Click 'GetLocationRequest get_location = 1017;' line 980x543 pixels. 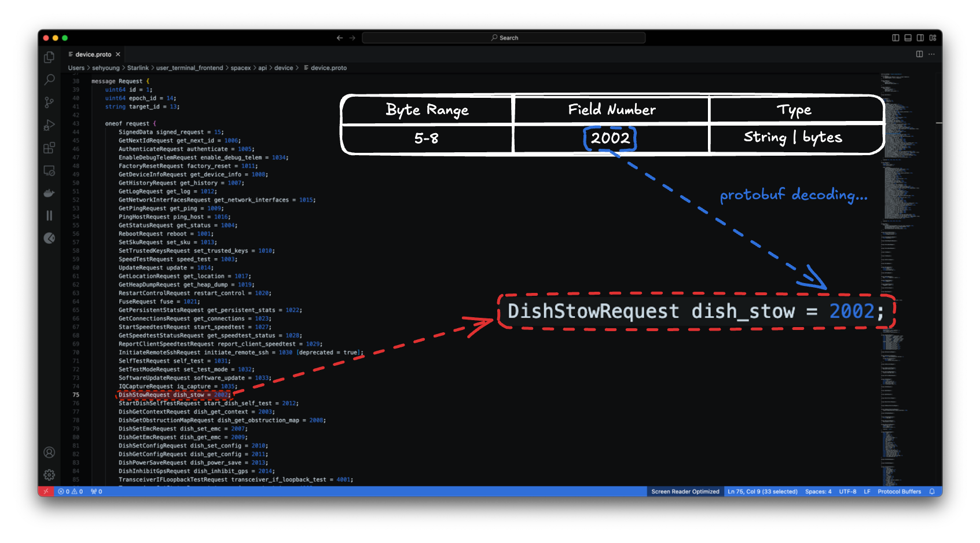click(185, 276)
